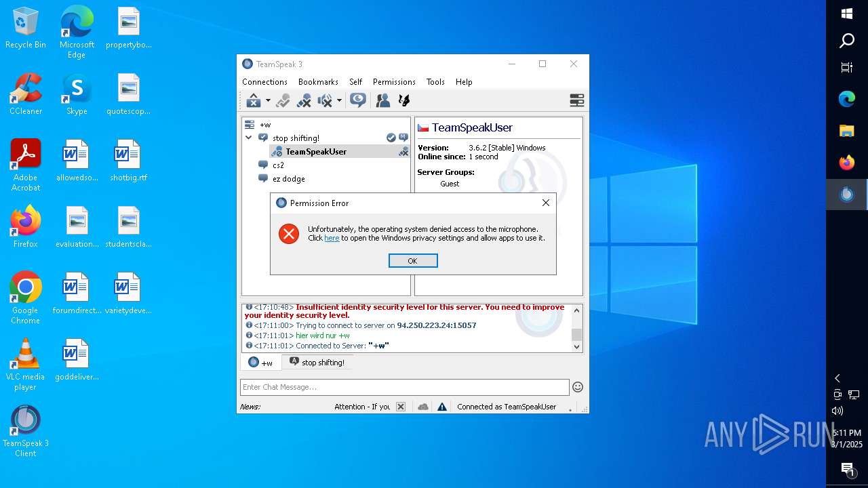Focus the Enter Chat Message field

(405, 387)
